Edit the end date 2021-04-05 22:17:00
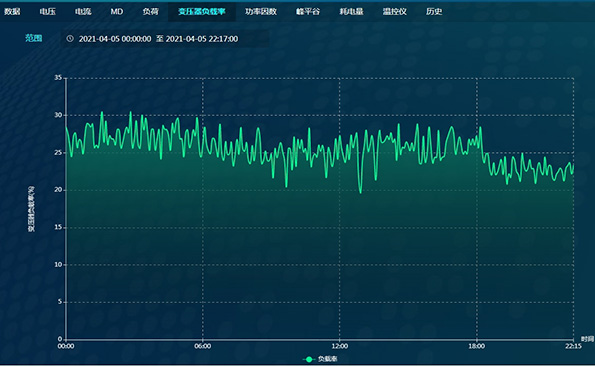The image size is (595, 366). coord(202,39)
